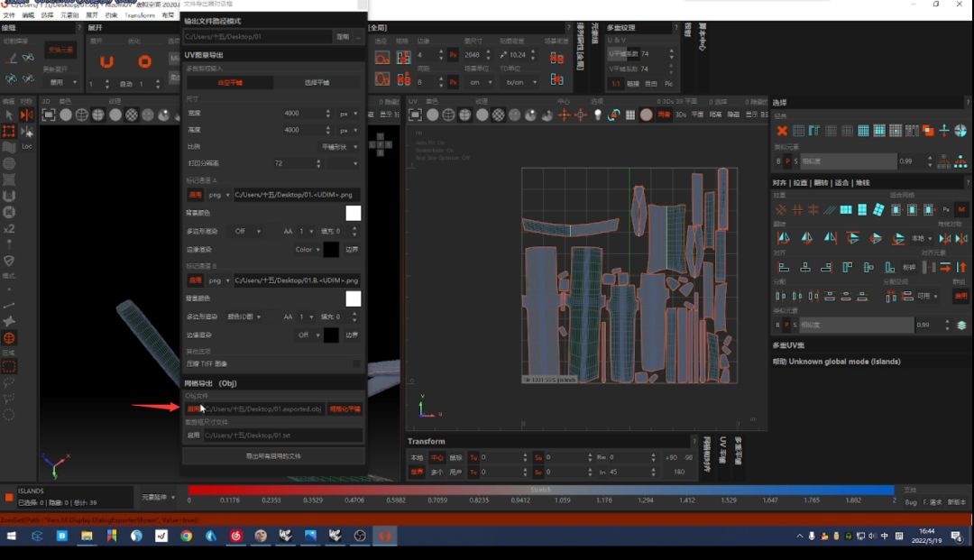Open the 文件 menu
The width and height of the screenshot is (974, 560).
[x=9, y=15]
